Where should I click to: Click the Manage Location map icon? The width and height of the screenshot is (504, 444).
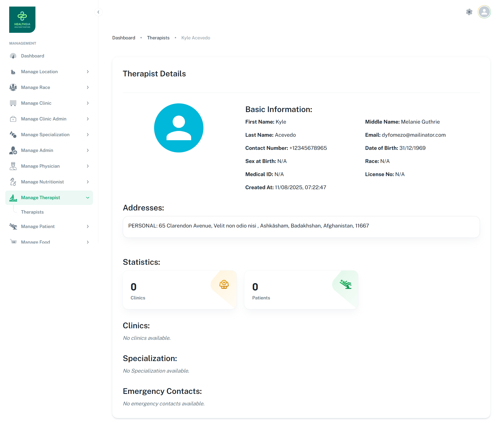(x=13, y=72)
